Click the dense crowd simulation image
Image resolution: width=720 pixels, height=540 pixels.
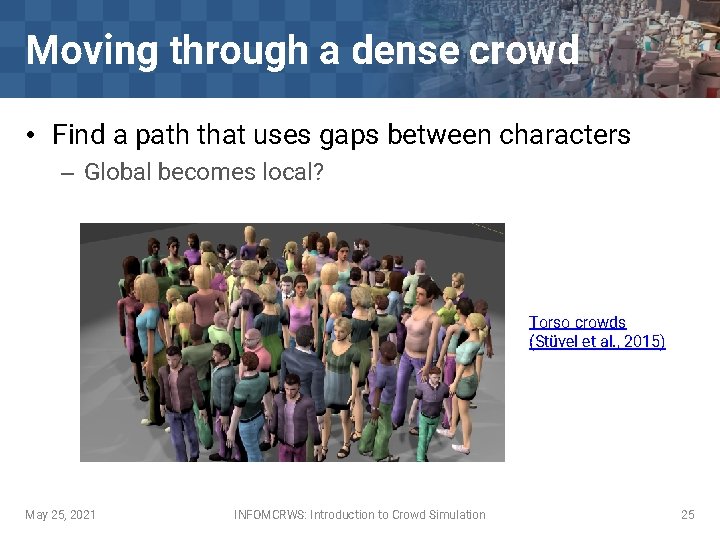292,343
